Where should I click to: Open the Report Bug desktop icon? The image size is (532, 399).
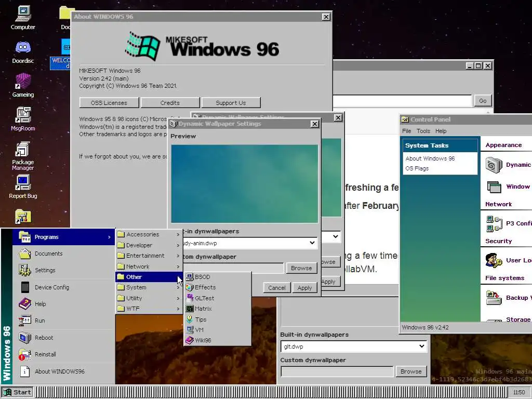23,187
